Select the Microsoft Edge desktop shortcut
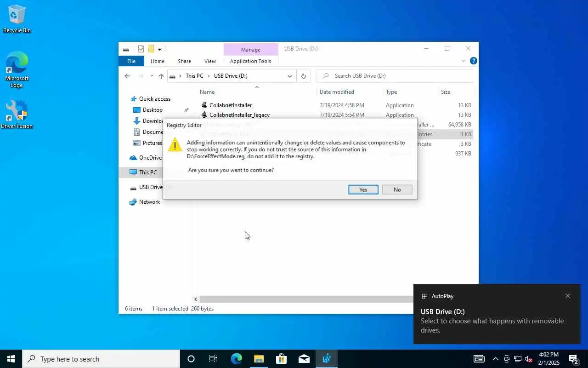 [x=17, y=69]
